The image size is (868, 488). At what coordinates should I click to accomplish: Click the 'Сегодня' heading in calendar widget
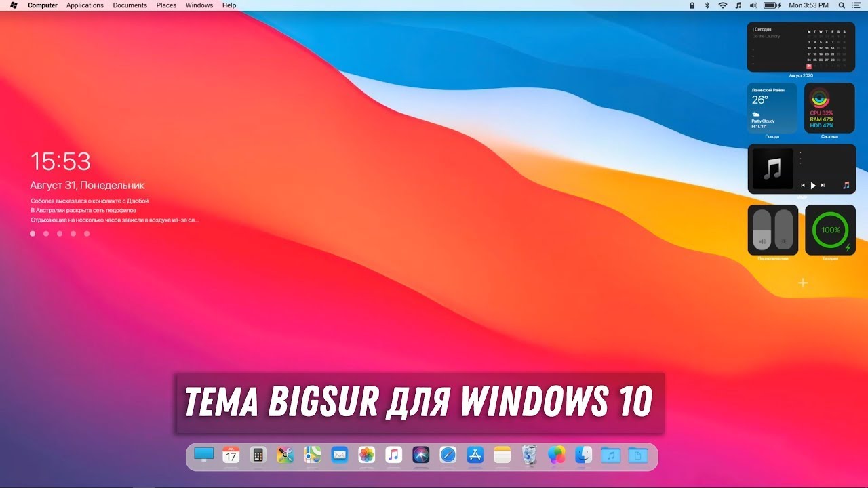coord(763,30)
